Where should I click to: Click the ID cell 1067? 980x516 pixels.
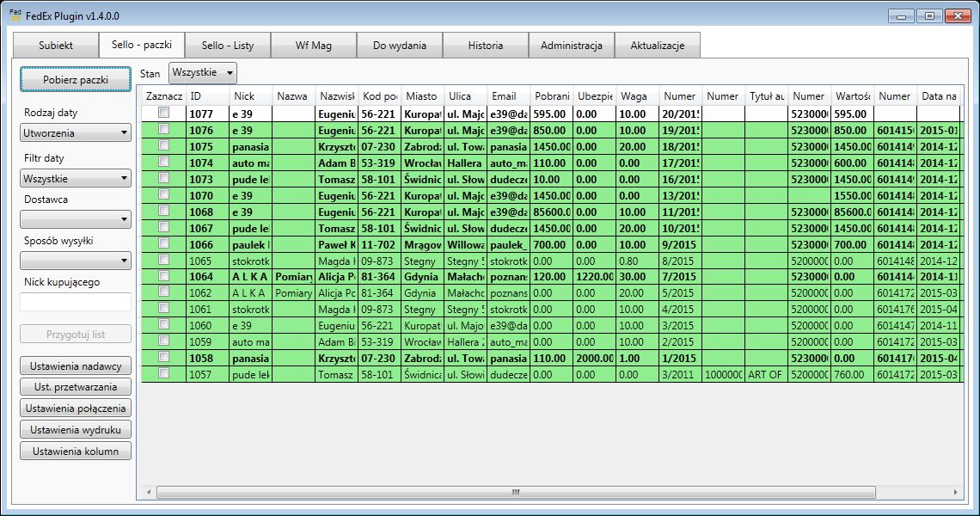point(207,228)
